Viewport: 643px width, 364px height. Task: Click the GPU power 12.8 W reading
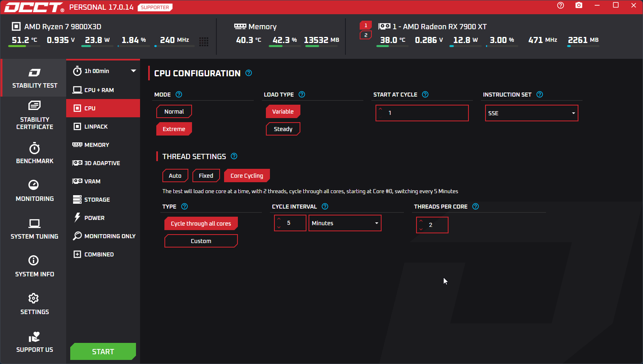click(466, 40)
